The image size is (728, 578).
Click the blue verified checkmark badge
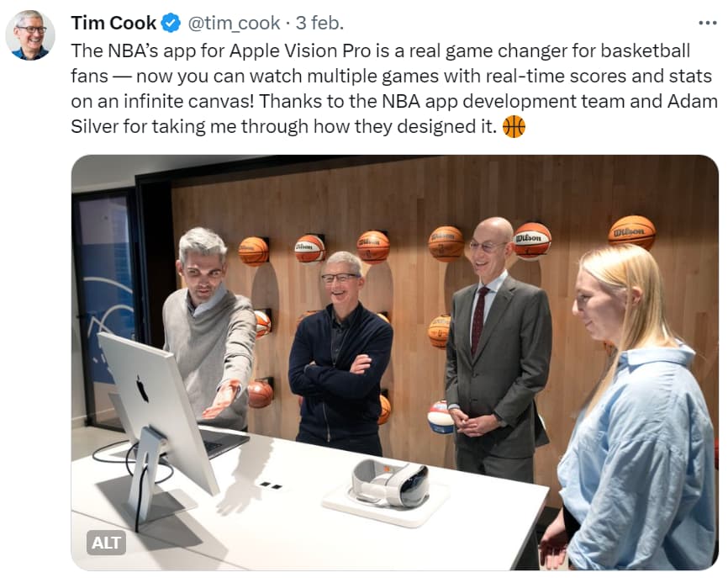coord(171,24)
